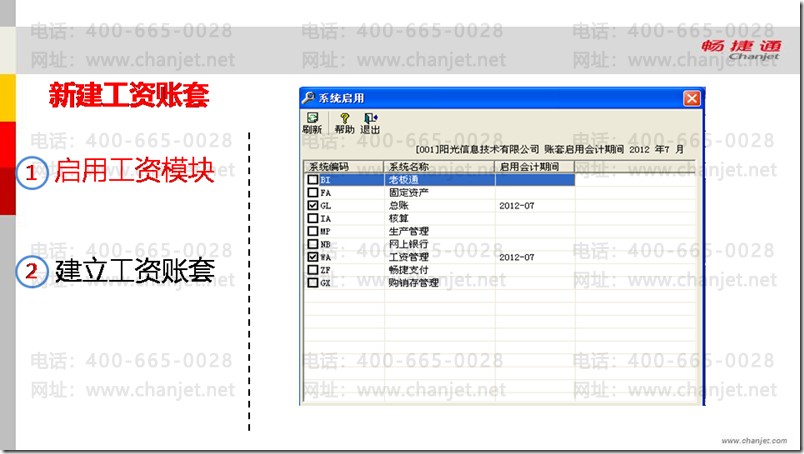The width and height of the screenshot is (804, 454).
Task: Enable the FA 固定资产 checkbox
Action: (x=313, y=192)
